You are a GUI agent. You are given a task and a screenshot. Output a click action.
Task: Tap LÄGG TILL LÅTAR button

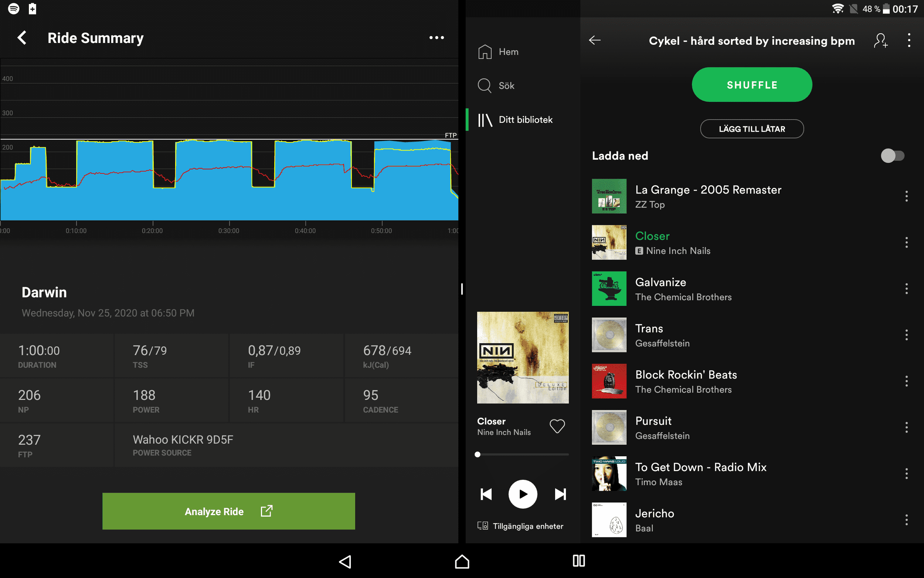752,129
